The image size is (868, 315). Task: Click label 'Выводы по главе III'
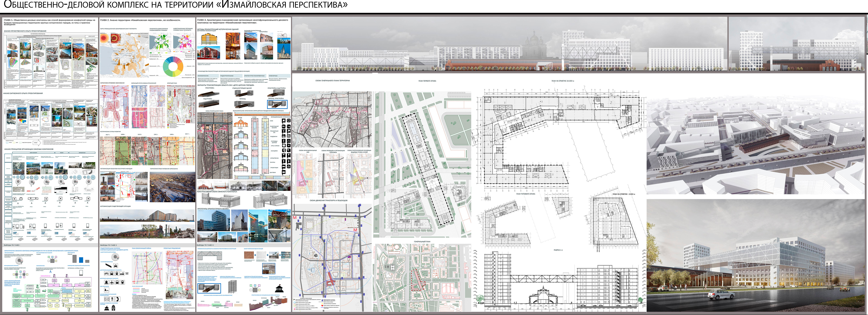205,245
